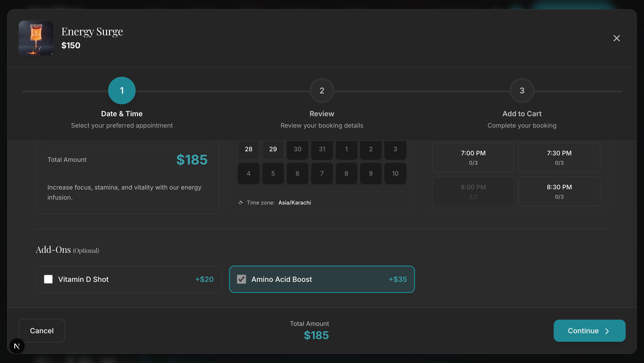Enable the Vitamin D Shot add-on
The image size is (644, 363).
[49, 279]
